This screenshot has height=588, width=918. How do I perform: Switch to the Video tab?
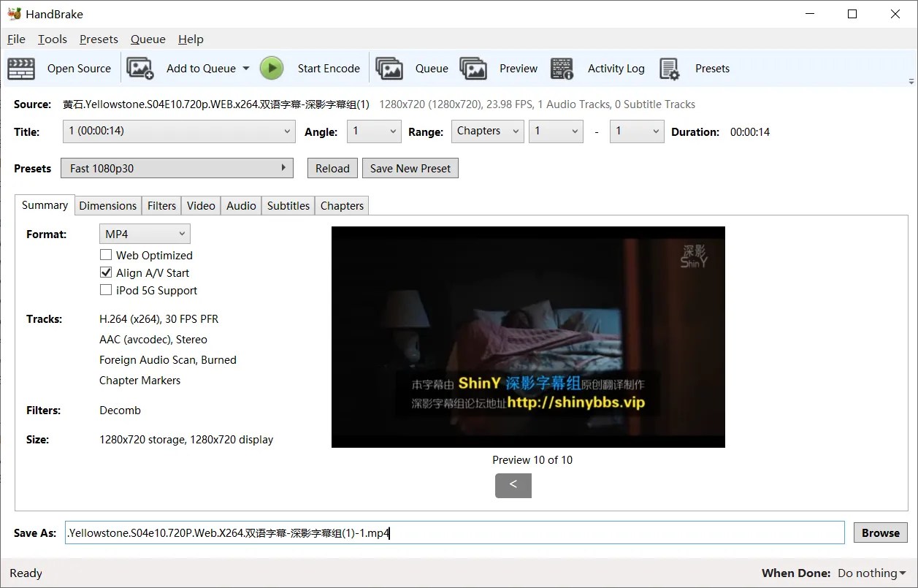click(x=200, y=205)
